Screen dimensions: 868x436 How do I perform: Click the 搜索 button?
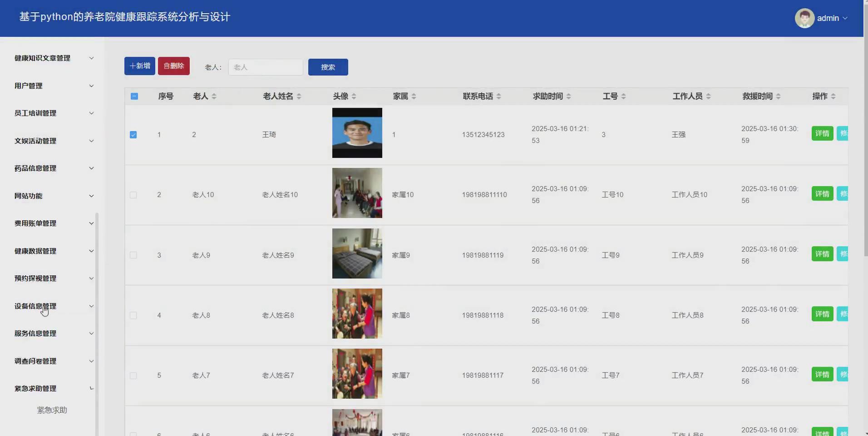click(328, 67)
